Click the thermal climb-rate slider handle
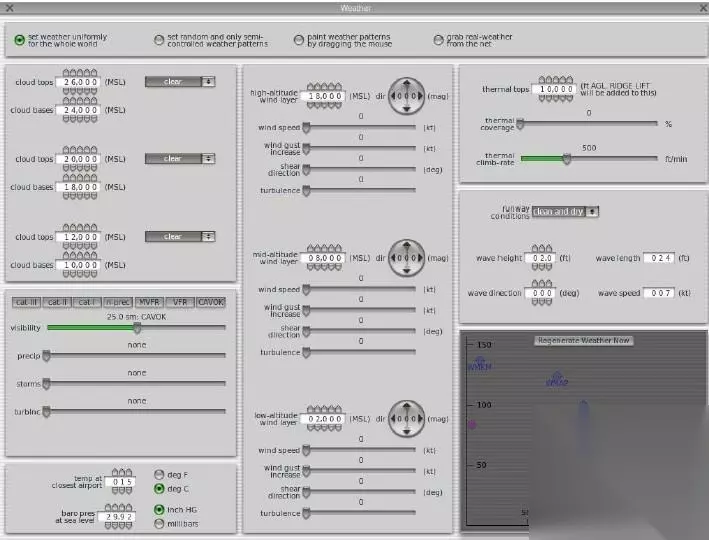 [567, 159]
